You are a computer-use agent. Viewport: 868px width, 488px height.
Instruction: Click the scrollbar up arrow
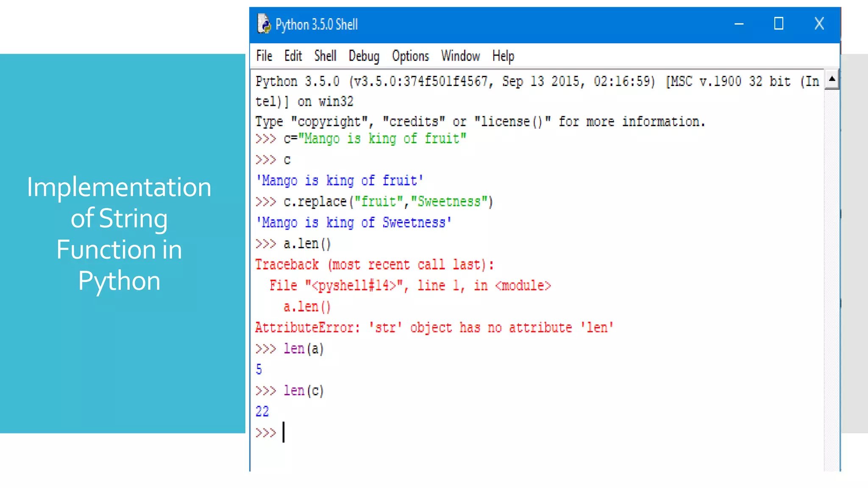(x=832, y=79)
